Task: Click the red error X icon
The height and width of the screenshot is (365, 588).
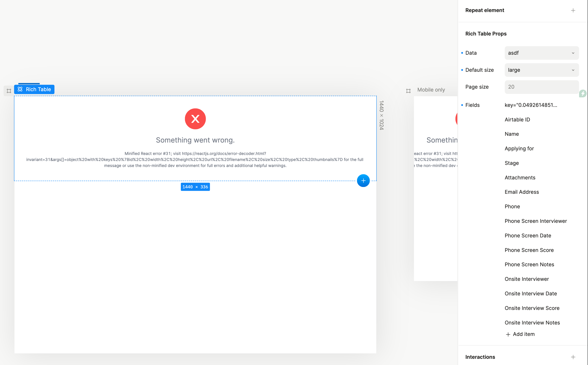Action: 195,119
